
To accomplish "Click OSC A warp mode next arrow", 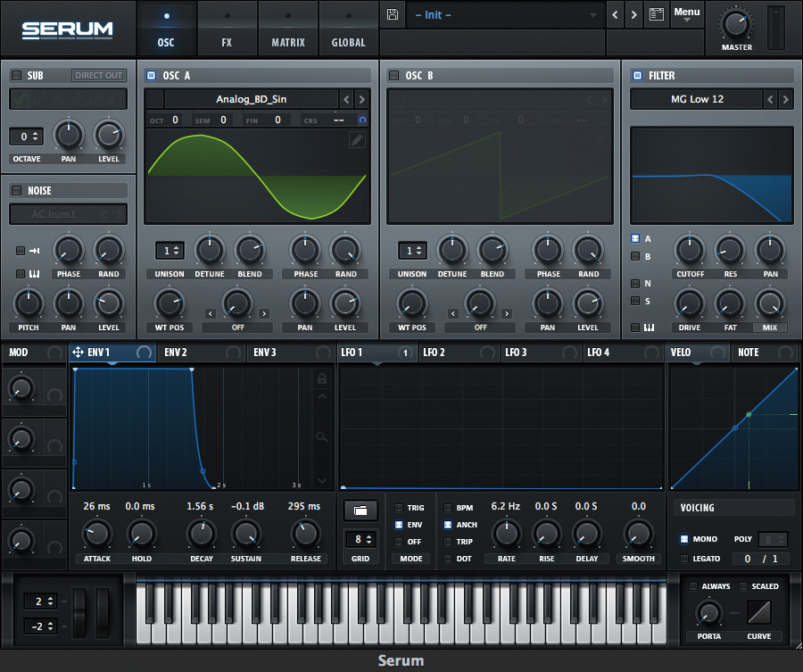I will tap(264, 313).
